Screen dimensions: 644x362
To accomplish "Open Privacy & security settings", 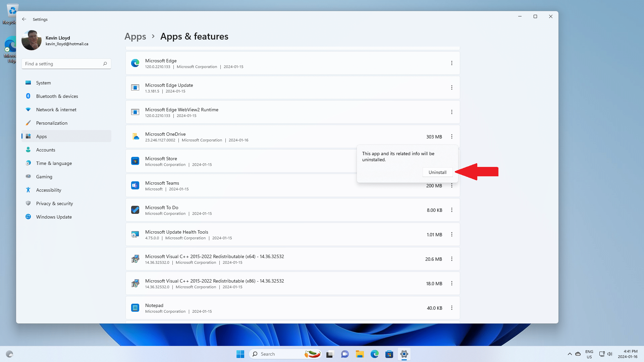I will click(54, 203).
